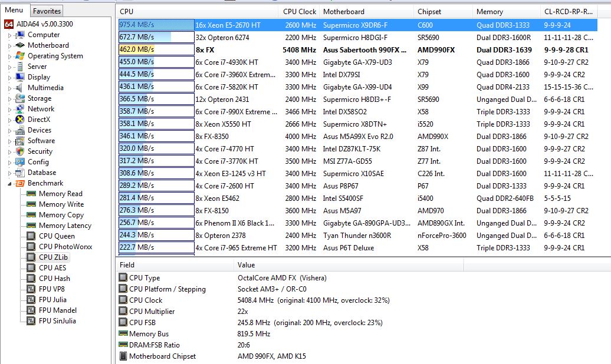Sort by the CPU column header
This screenshot has width=611, height=364.
[x=197, y=12]
